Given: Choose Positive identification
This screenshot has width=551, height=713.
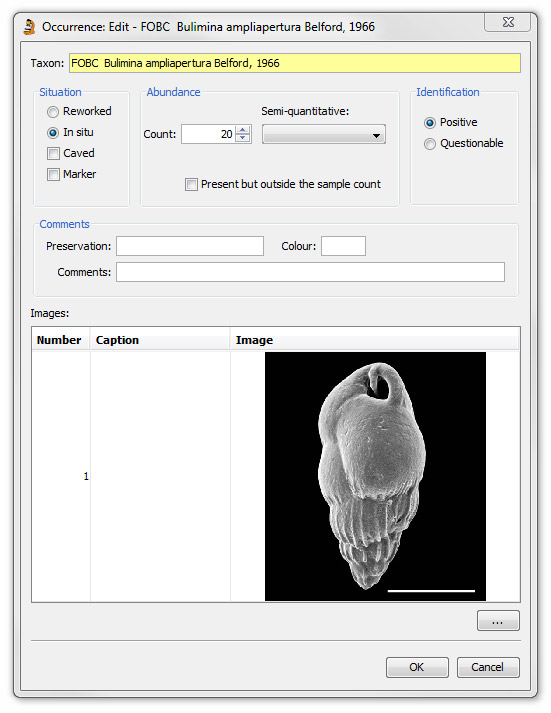Looking at the screenshot, I should pyautogui.click(x=429, y=123).
